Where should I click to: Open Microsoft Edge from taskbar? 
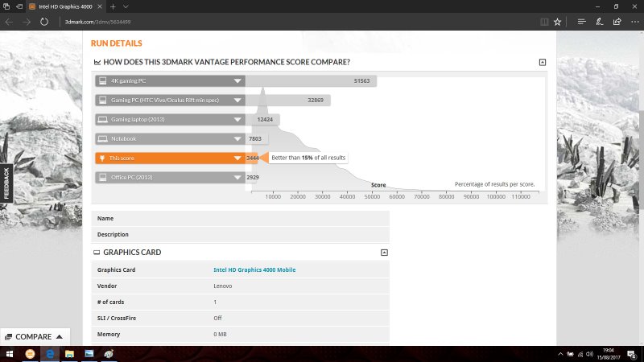50,354
